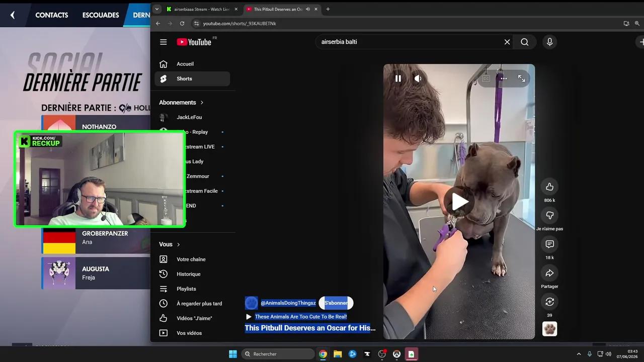Pause the short with the pause icon

(398, 78)
